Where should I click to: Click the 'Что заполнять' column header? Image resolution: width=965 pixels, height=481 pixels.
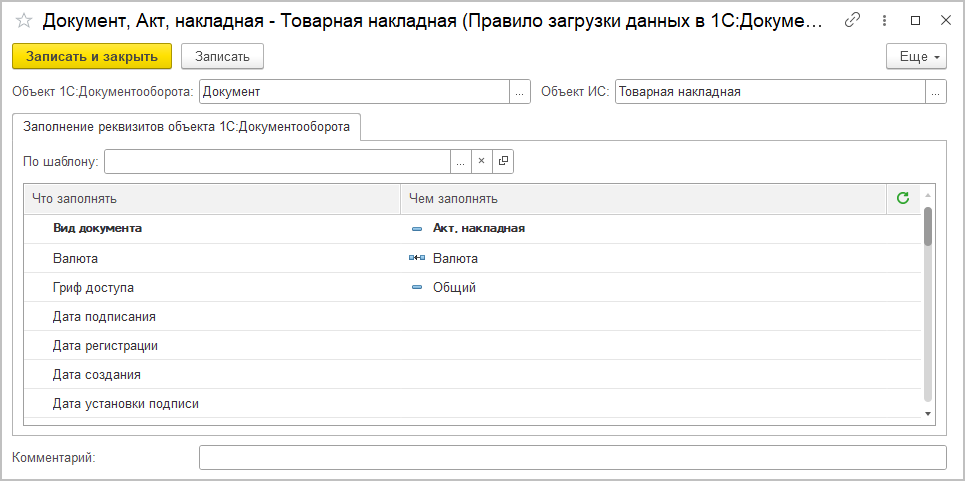coord(211,198)
